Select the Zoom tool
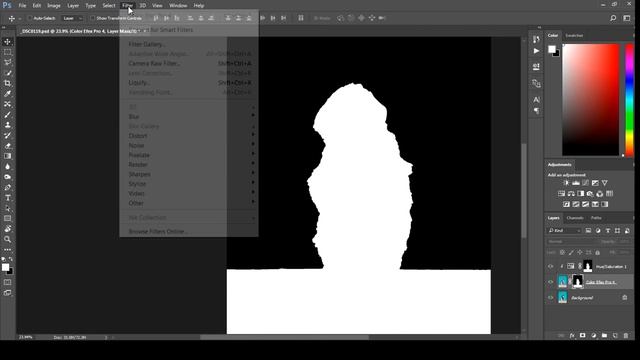Viewport: 640px width, 360px height. click(x=7, y=240)
